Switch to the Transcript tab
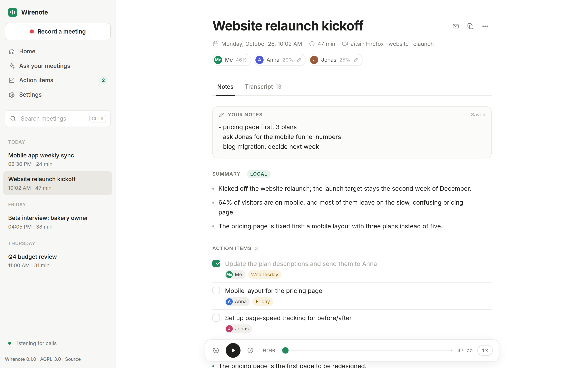Screen dimensions: 588x368 coord(263,87)
